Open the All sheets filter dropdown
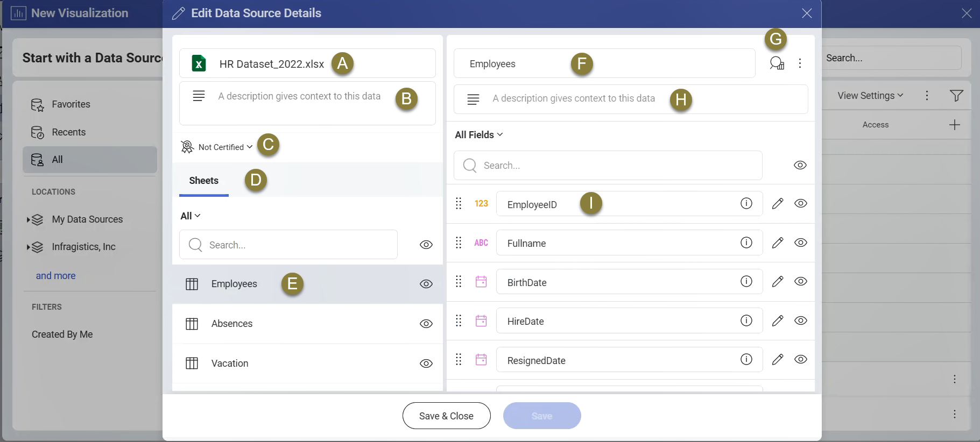The height and width of the screenshot is (442, 980). 191,216
